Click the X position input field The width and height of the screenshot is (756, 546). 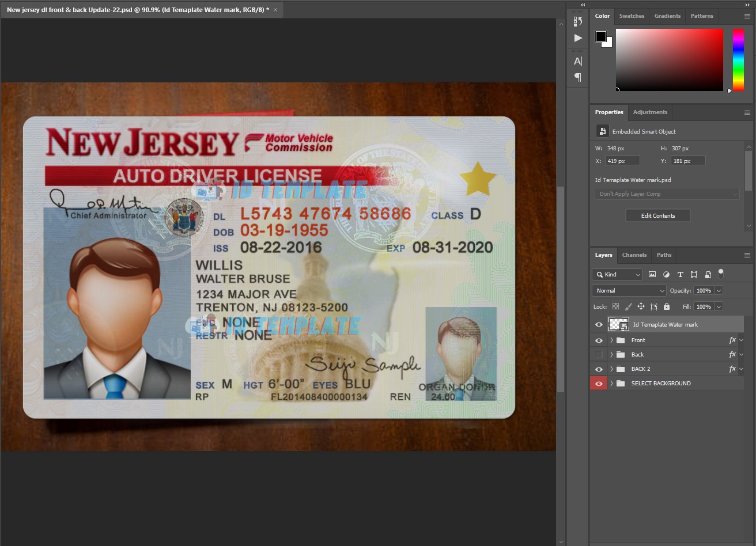[x=623, y=161]
